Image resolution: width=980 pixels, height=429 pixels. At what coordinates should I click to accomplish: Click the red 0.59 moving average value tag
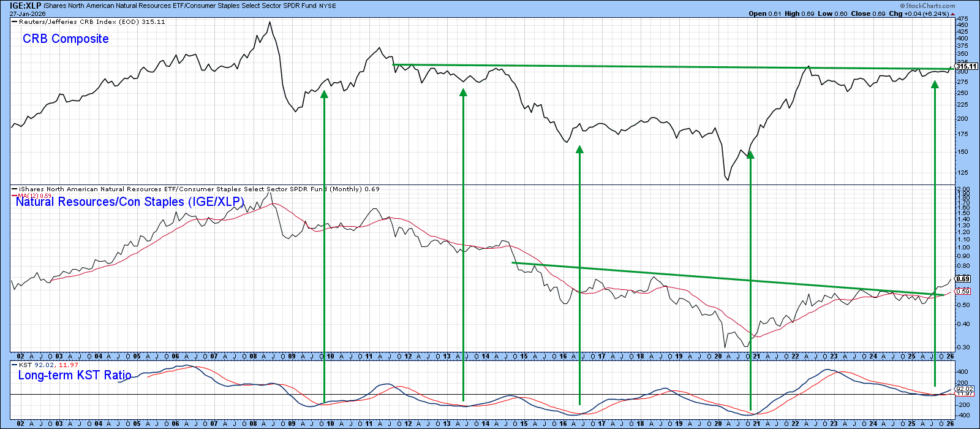963,292
